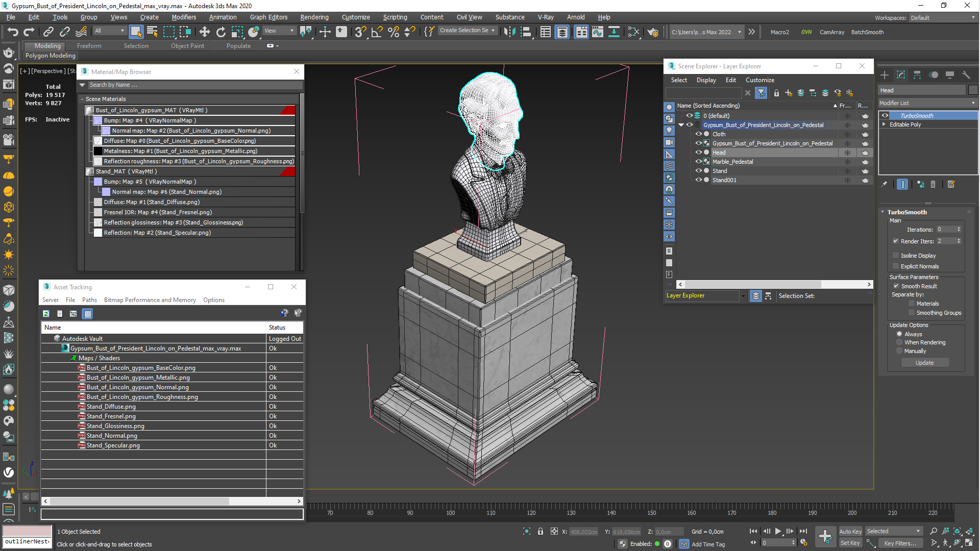This screenshot has width=980, height=551.
Task: Open the Modifier List dropdown
Action: pyautogui.click(x=927, y=103)
